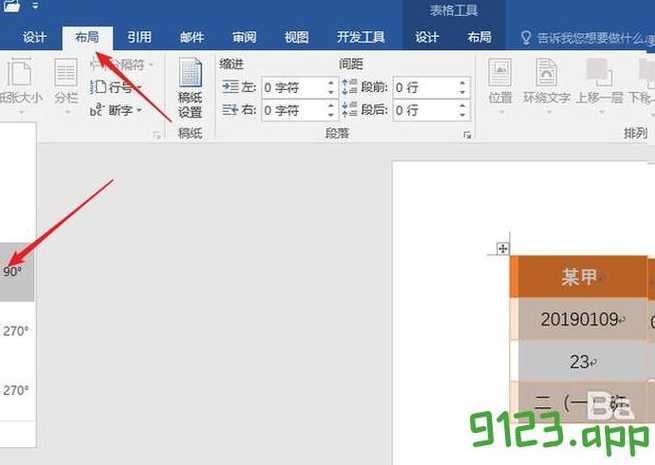The height and width of the screenshot is (465, 655).
Task: Open the 邮件 tab
Action: click(192, 38)
